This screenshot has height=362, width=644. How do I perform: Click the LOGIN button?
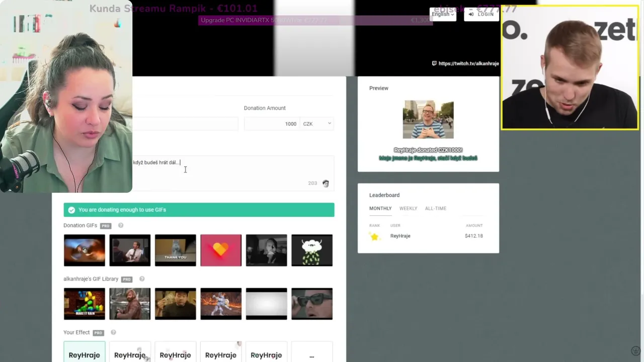tap(481, 14)
